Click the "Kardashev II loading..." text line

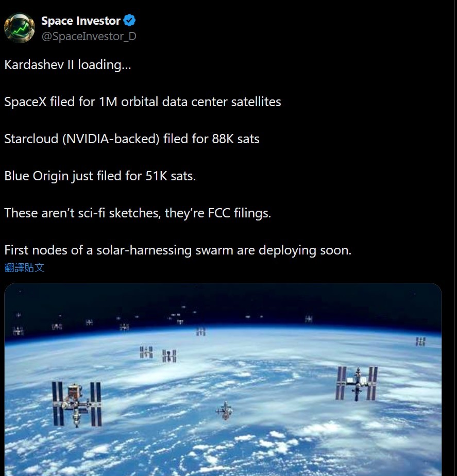pyautogui.click(x=67, y=65)
